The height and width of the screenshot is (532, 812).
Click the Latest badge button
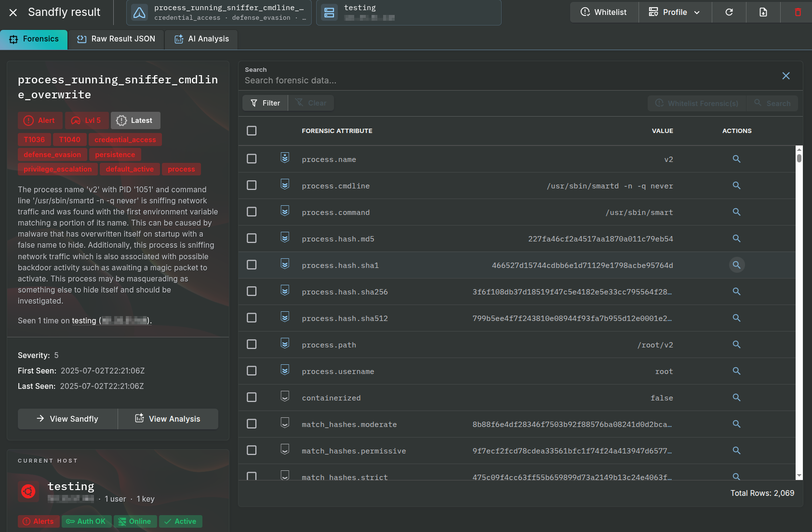click(x=135, y=120)
